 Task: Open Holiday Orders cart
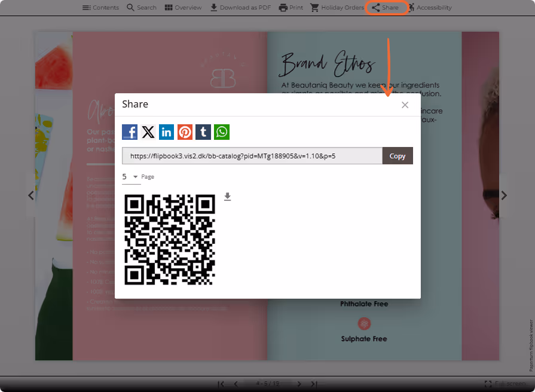337,8
